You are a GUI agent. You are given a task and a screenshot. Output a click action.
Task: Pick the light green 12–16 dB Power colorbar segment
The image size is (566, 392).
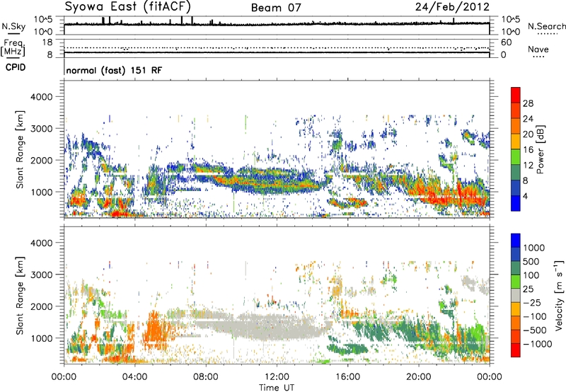coord(516,156)
